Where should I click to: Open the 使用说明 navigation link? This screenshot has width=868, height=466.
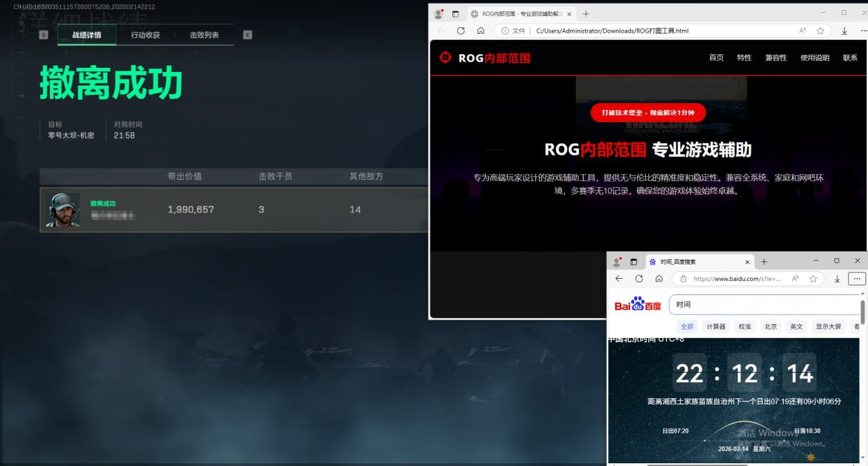coord(814,58)
